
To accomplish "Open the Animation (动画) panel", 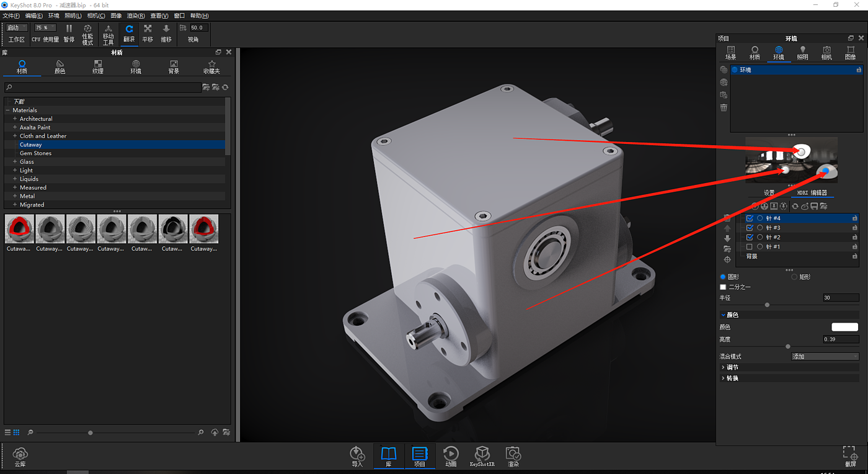I will pyautogui.click(x=451, y=455).
